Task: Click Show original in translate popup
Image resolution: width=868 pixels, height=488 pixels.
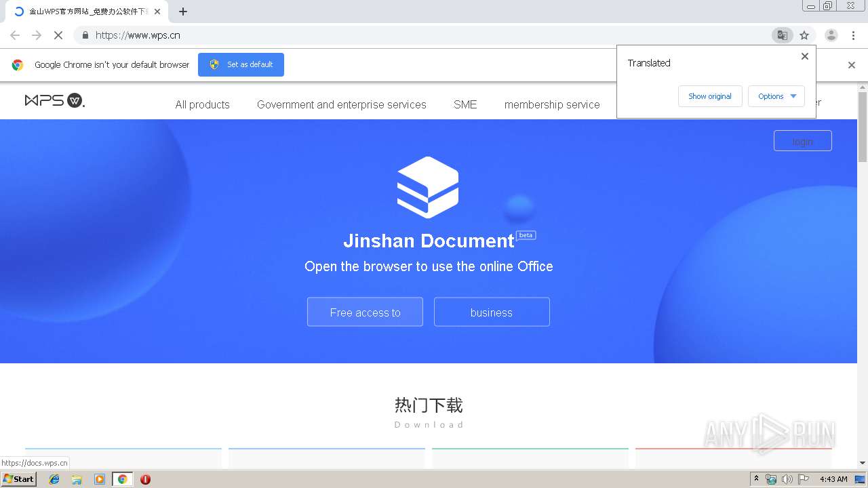Action: [710, 96]
